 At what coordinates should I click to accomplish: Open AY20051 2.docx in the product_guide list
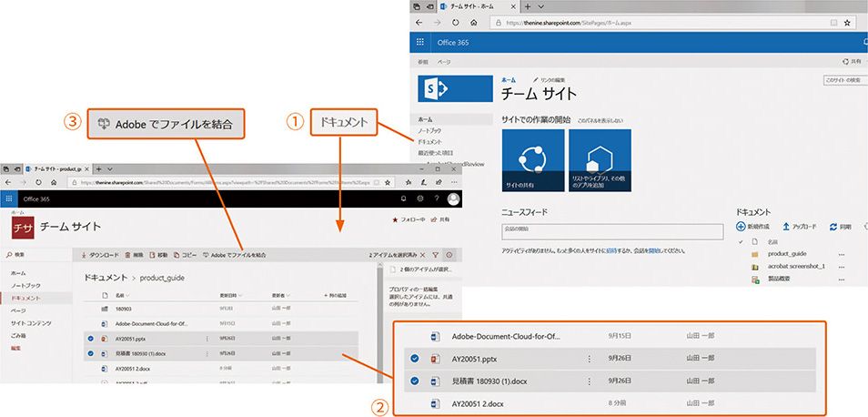pos(134,368)
